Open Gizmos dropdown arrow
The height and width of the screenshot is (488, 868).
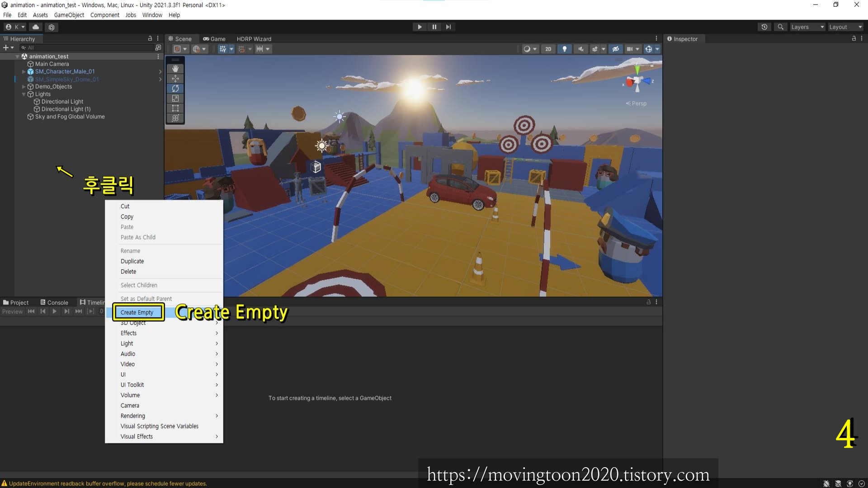point(657,49)
